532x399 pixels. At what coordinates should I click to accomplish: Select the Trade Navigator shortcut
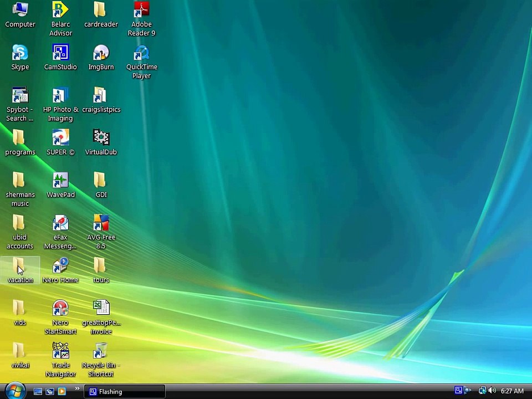[x=60, y=360]
